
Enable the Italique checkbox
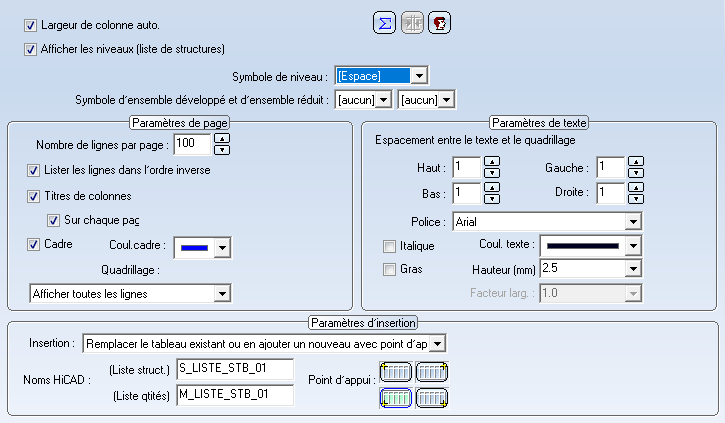(x=391, y=246)
